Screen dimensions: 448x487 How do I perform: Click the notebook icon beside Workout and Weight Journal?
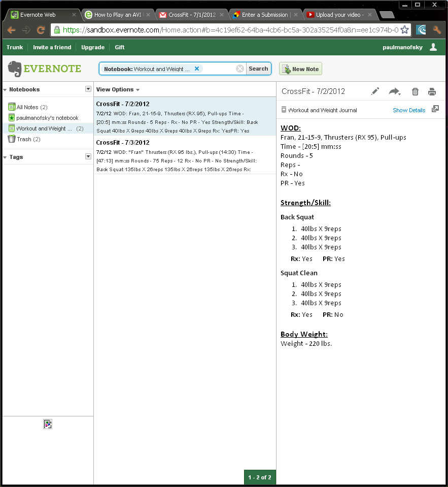pyautogui.click(x=284, y=110)
